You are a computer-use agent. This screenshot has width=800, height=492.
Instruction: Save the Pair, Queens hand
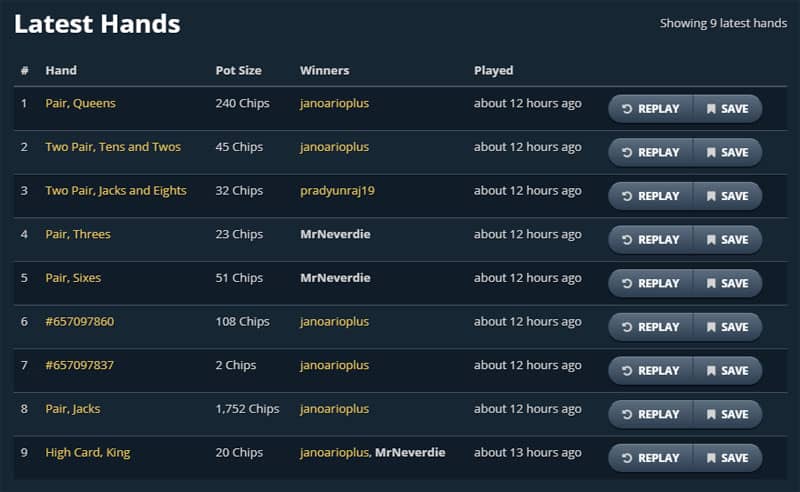(728, 109)
